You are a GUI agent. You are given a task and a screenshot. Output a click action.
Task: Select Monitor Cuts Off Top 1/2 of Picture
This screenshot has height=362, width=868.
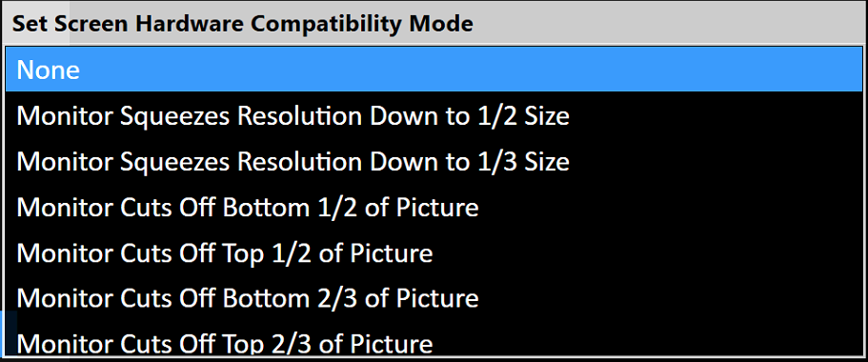pyautogui.click(x=434, y=252)
